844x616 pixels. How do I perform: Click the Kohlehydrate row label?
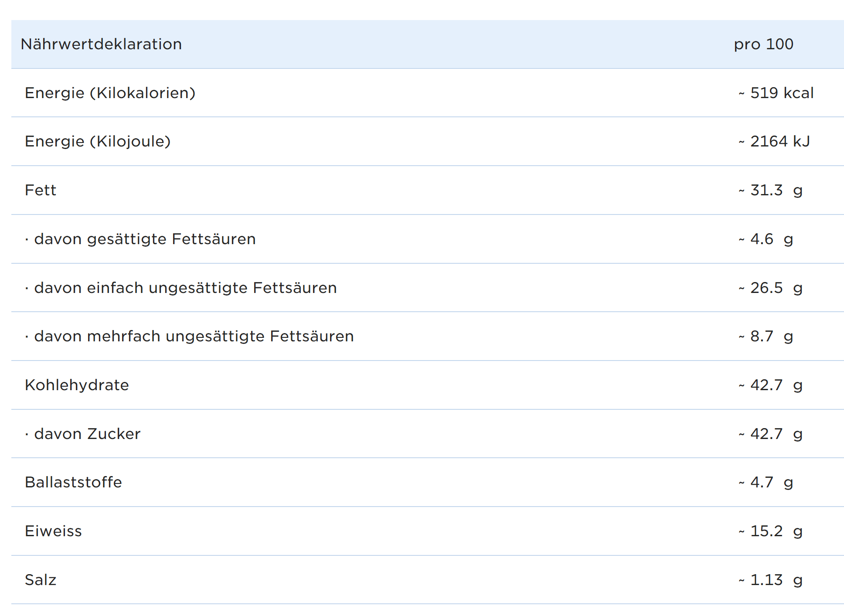[x=77, y=385]
